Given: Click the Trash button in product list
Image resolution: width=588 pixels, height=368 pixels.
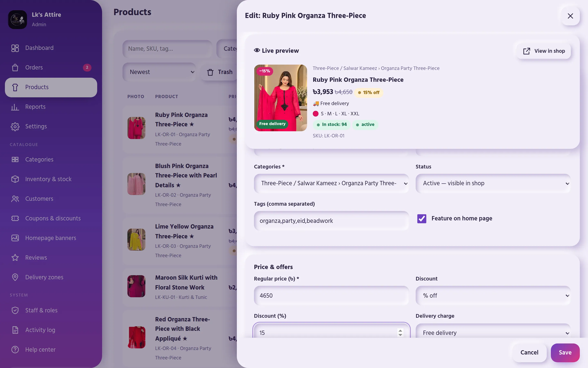Looking at the screenshot, I should (x=219, y=72).
